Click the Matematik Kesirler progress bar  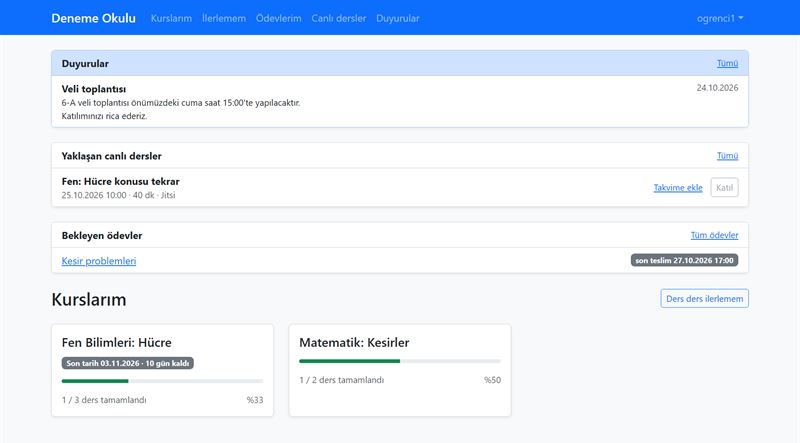pos(400,361)
